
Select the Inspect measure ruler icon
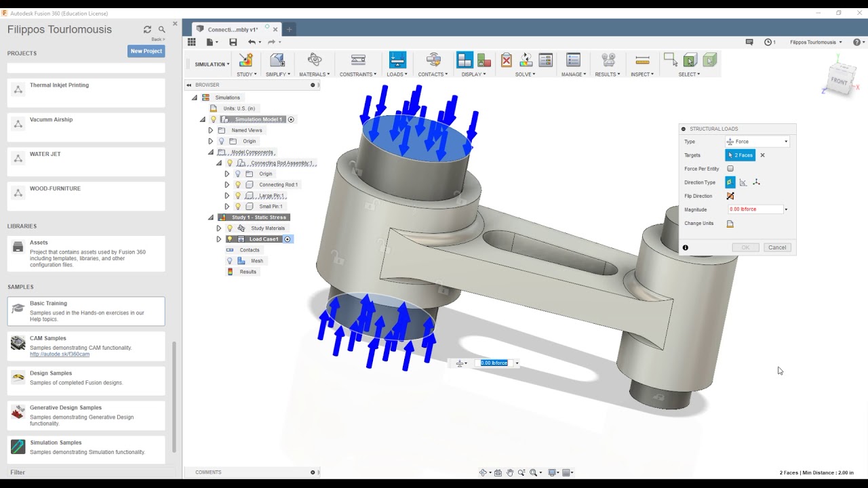pos(642,60)
